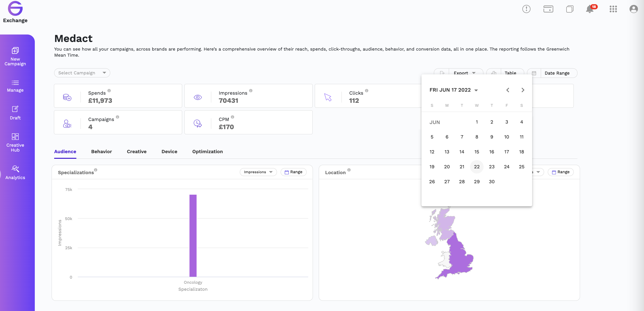
Task: Go to next month in calendar
Action: pyautogui.click(x=523, y=90)
